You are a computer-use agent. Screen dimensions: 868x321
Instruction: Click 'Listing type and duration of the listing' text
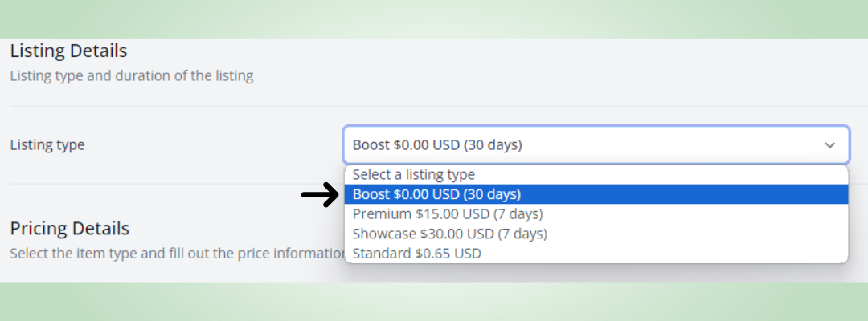tap(131, 77)
